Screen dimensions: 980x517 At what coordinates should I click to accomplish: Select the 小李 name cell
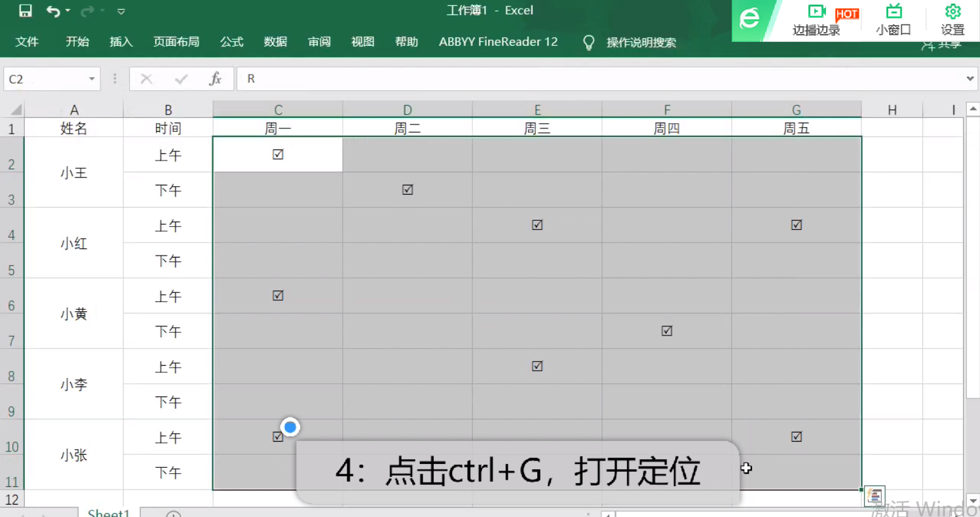tap(73, 384)
